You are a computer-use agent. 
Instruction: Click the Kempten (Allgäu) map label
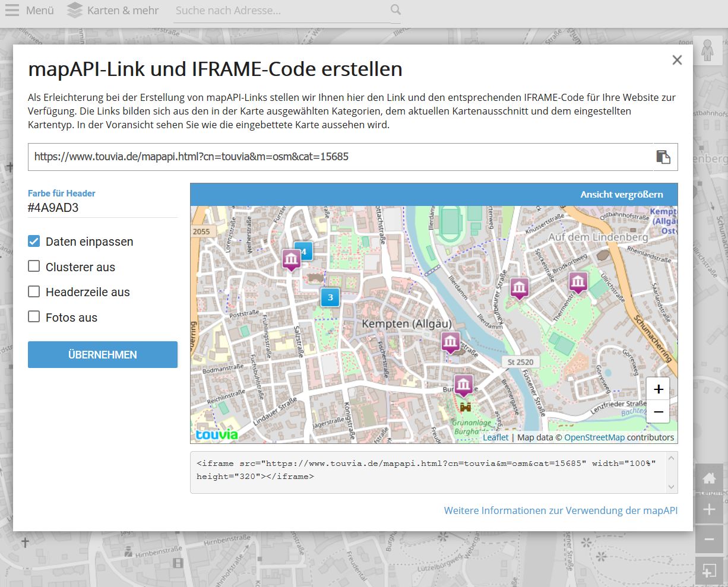[x=407, y=324]
